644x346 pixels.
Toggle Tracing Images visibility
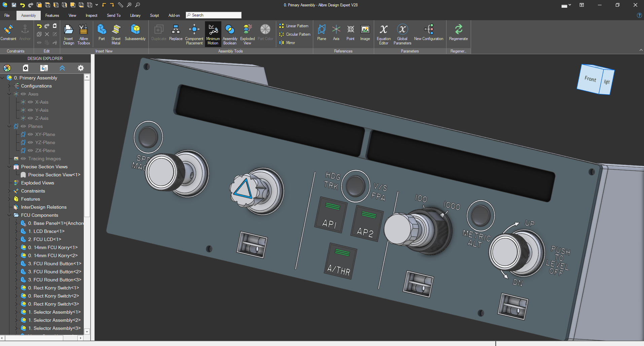click(x=23, y=159)
